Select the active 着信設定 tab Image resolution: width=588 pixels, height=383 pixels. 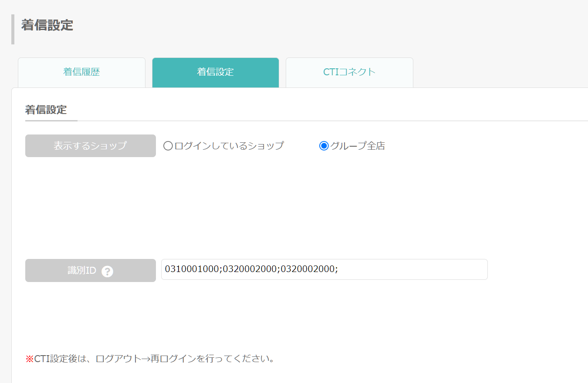(216, 72)
